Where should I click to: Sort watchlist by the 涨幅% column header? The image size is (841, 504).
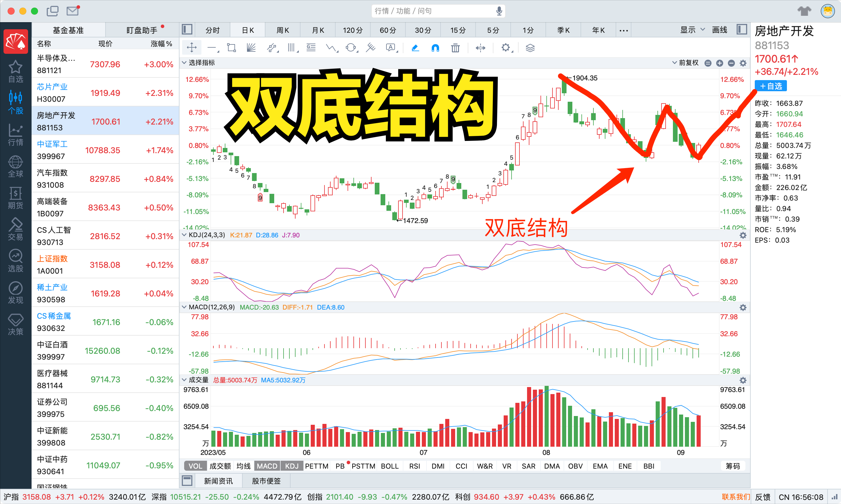pos(161,44)
